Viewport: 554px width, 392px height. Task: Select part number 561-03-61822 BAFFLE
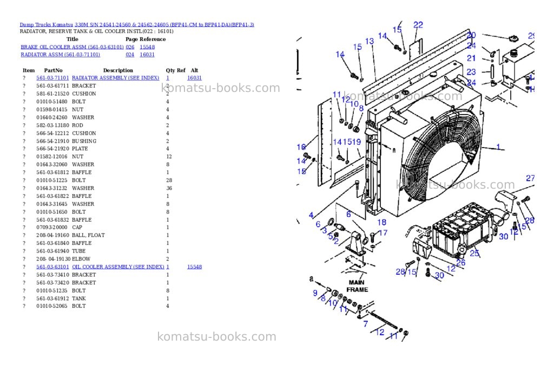(52, 196)
